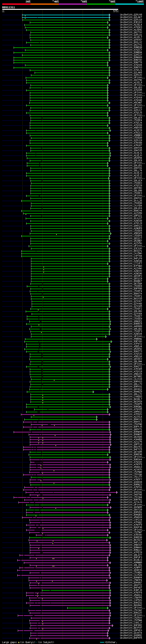Select hit label UniRef100_Q40411
146x644 pixels.
(x=131, y=389)
